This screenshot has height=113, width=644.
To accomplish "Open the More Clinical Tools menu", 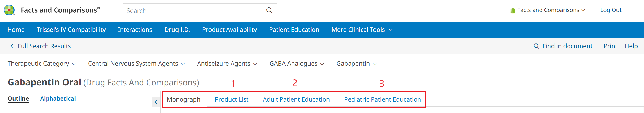I will click(362, 30).
